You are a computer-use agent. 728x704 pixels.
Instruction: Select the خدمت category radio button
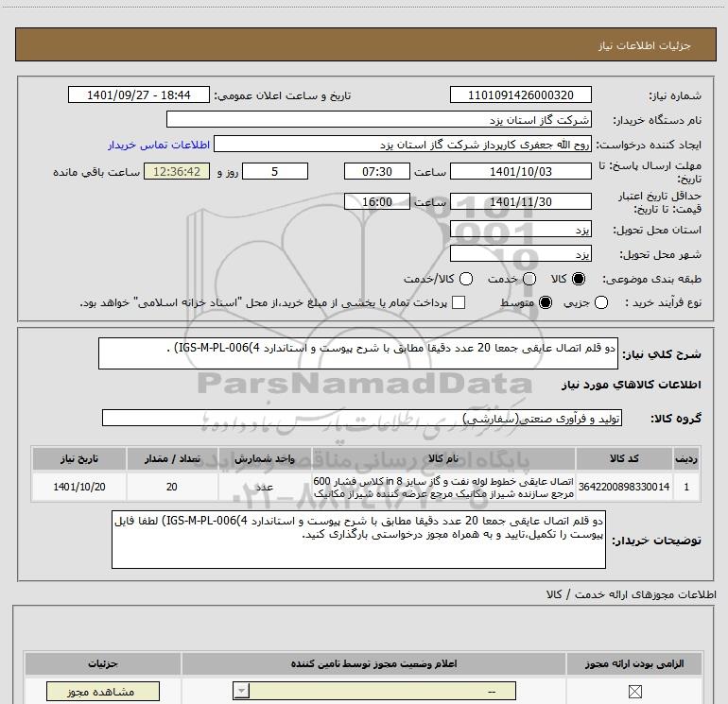click(529, 279)
